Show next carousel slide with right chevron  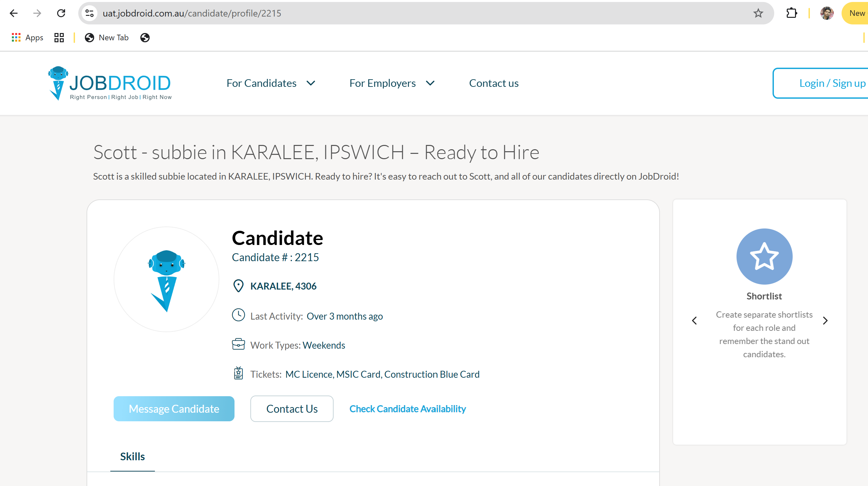[x=825, y=321]
